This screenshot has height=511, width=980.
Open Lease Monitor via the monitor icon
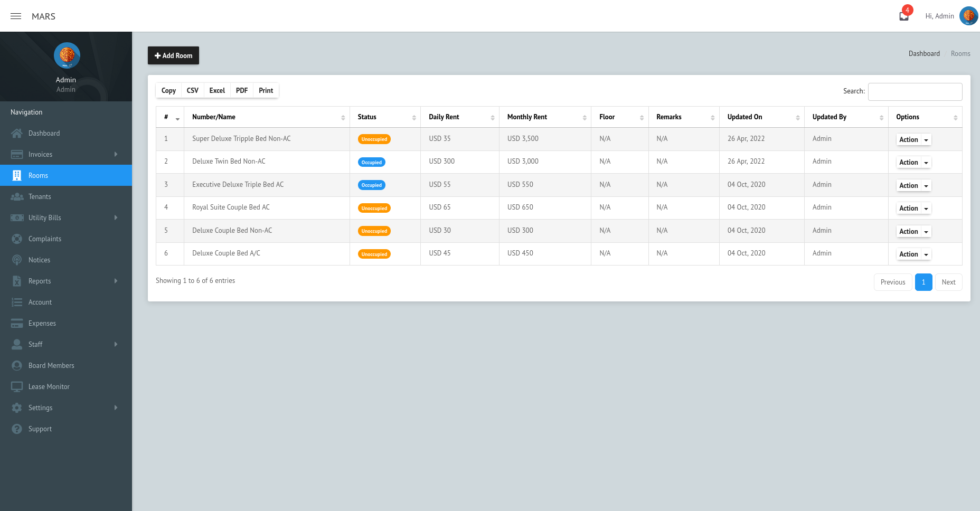tap(17, 386)
